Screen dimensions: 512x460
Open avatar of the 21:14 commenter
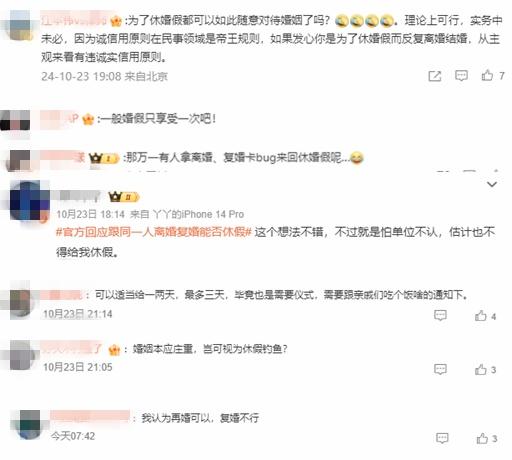pyautogui.click(x=21, y=304)
